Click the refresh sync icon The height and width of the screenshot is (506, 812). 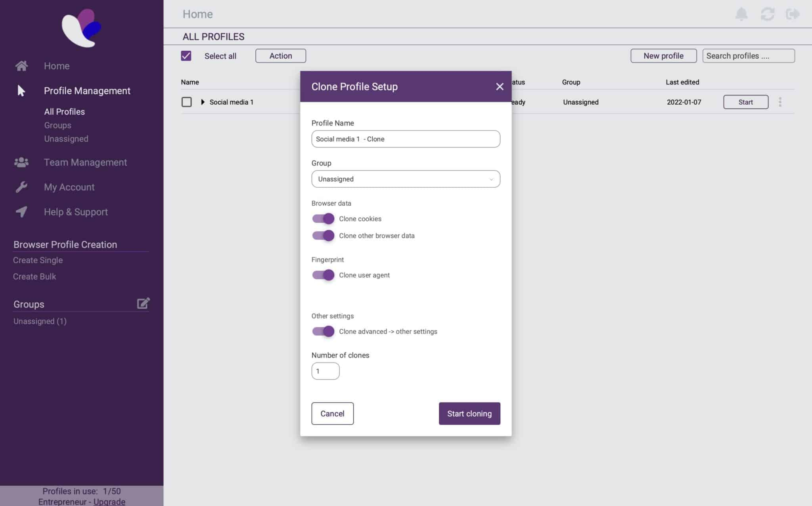767,14
